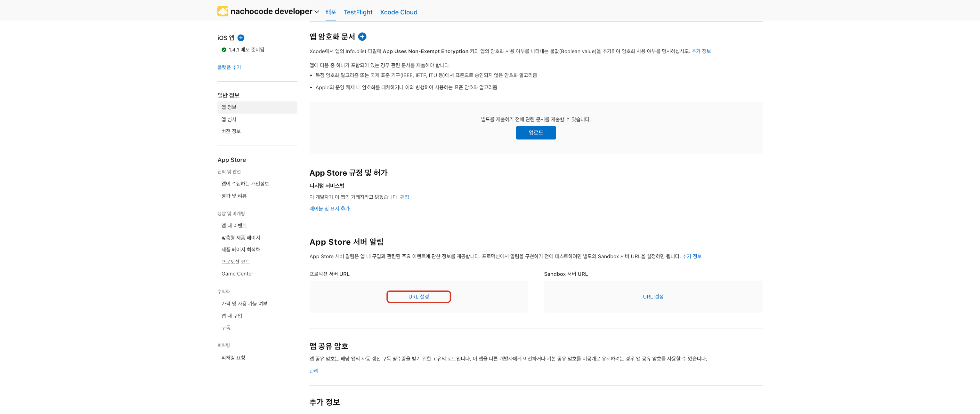Open the 플랫폼 추가 link
Screen dimensions: 980x414
[229, 67]
